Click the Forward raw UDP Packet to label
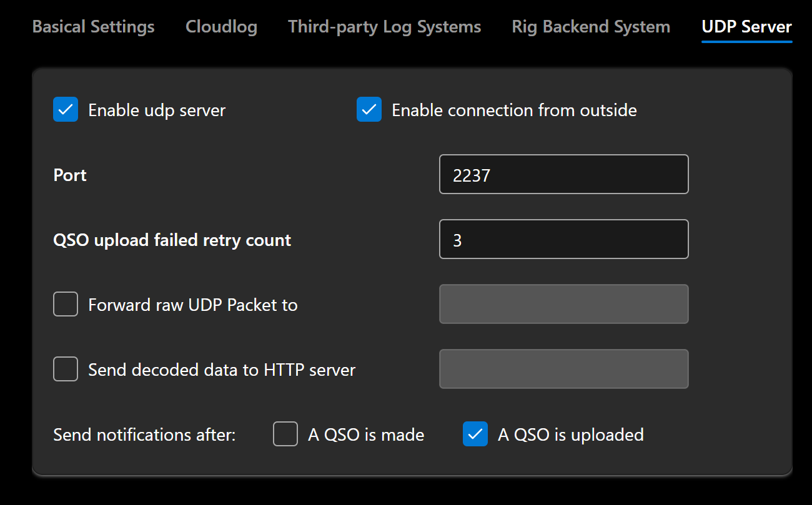 pos(193,305)
